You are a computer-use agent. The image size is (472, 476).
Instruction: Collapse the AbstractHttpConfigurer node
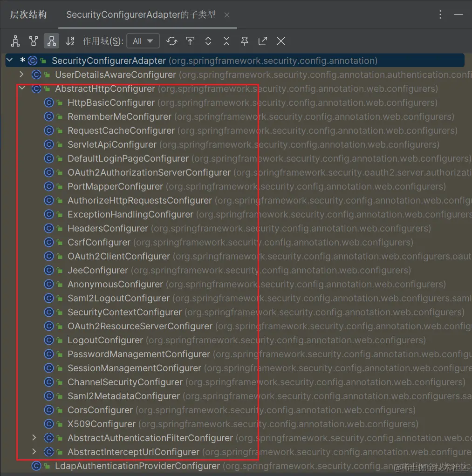(22, 88)
